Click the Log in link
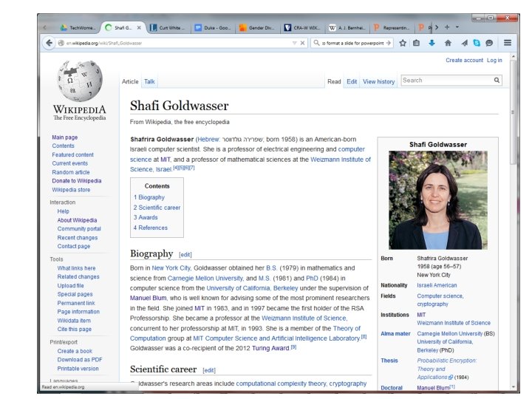532x399 pixels. [494, 60]
